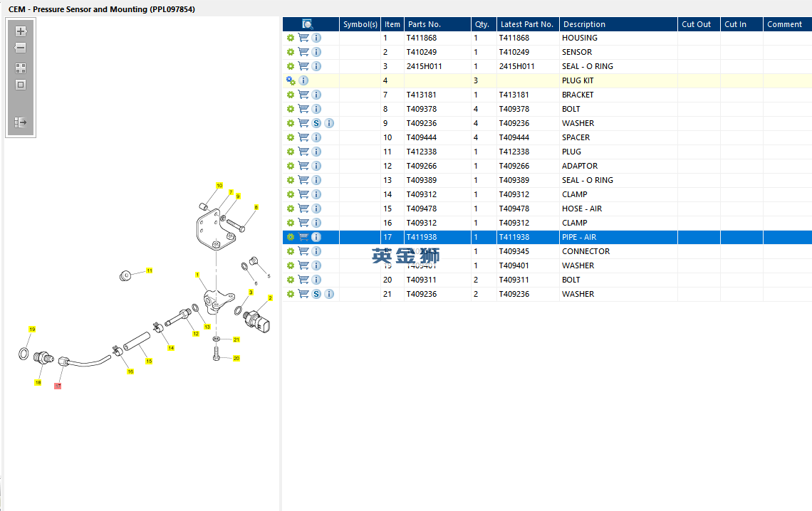The height and width of the screenshot is (511, 812).
Task: Sort by Item column header
Action: point(392,24)
